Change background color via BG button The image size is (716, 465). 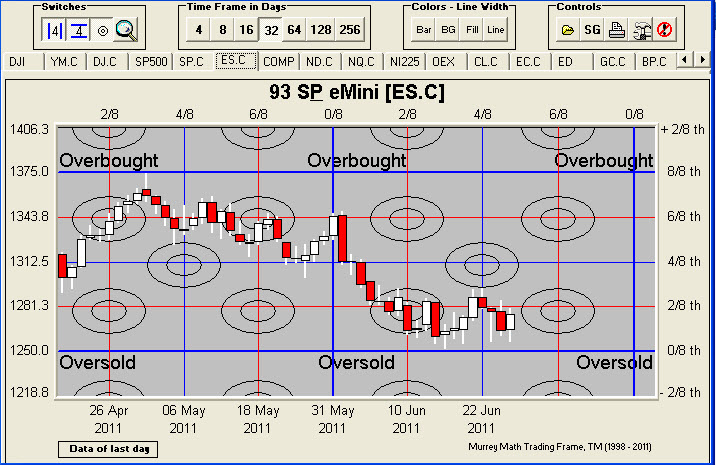(x=448, y=30)
